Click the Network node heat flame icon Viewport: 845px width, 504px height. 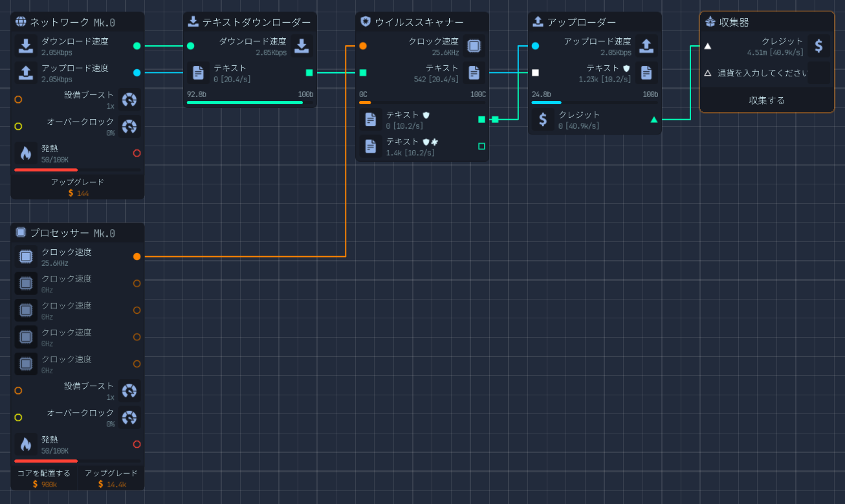coord(26,153)
